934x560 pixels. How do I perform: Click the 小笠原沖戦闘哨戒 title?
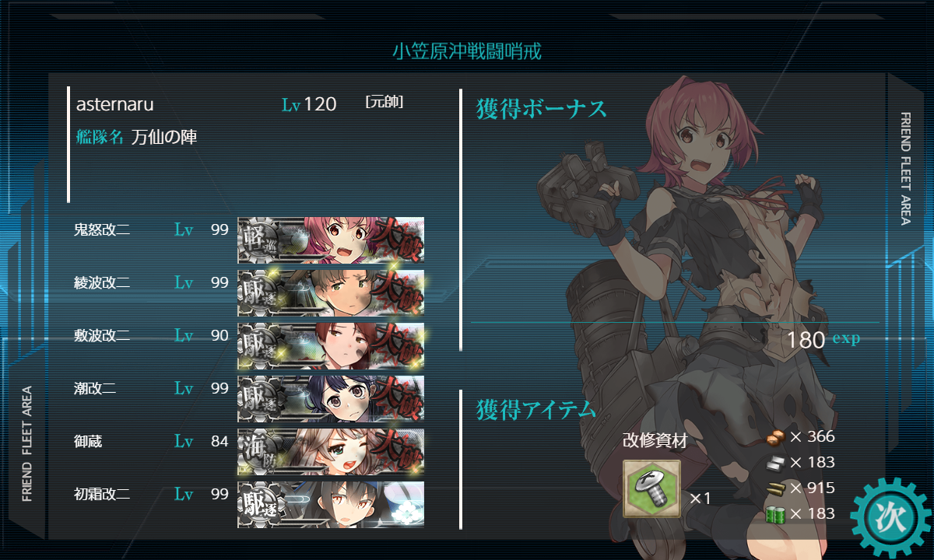tap(467, 52)
